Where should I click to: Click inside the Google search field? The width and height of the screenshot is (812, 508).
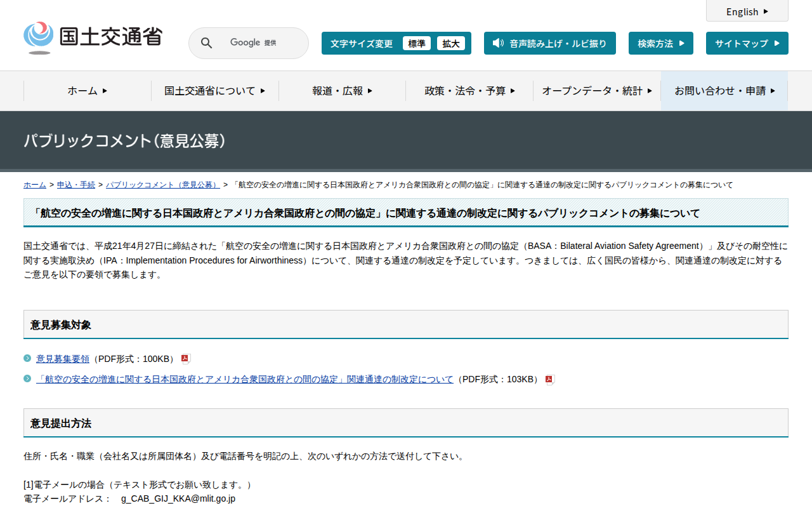coord(254,43)
